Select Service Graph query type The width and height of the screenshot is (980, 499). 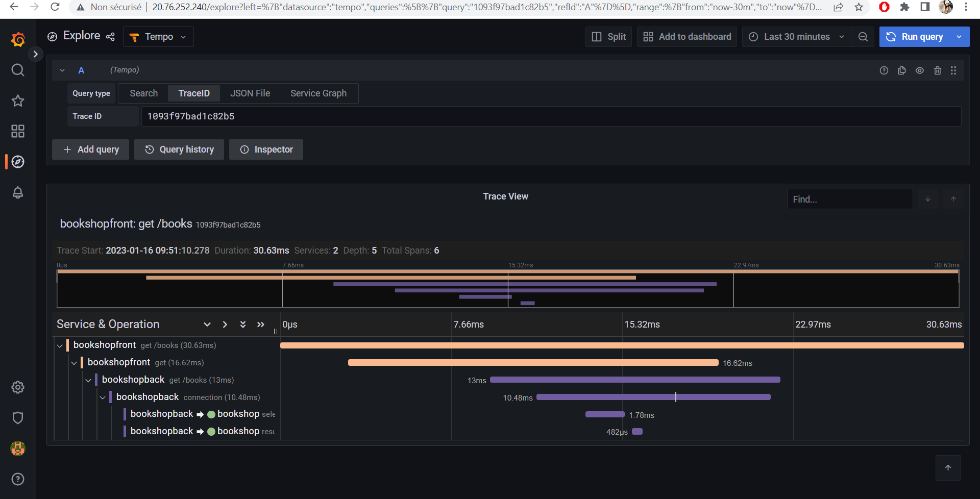[x=318, y=93]
